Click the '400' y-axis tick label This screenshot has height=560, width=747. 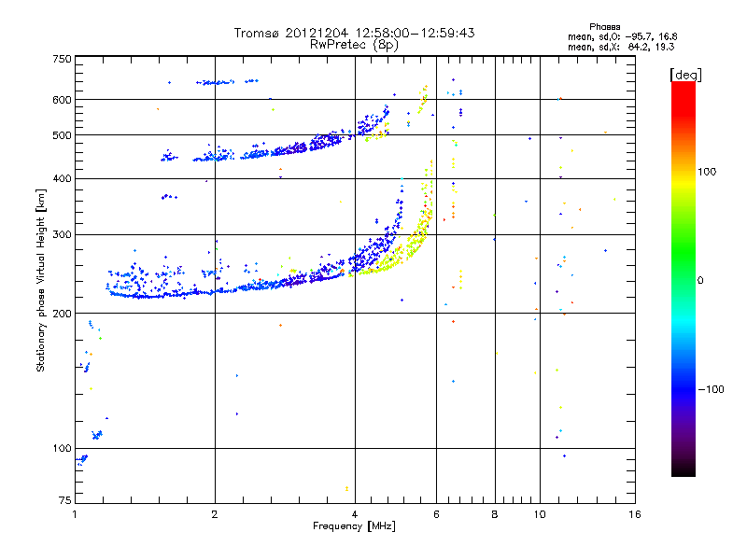(62, 178)
